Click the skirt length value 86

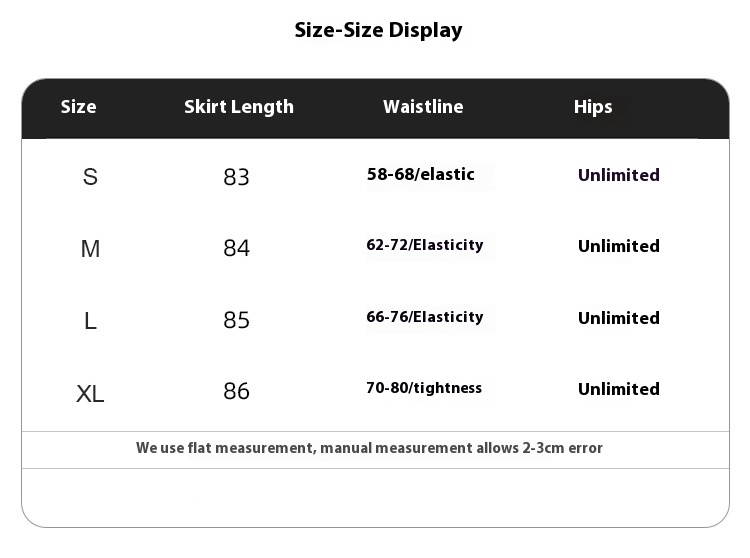click(x=236, y=391)
